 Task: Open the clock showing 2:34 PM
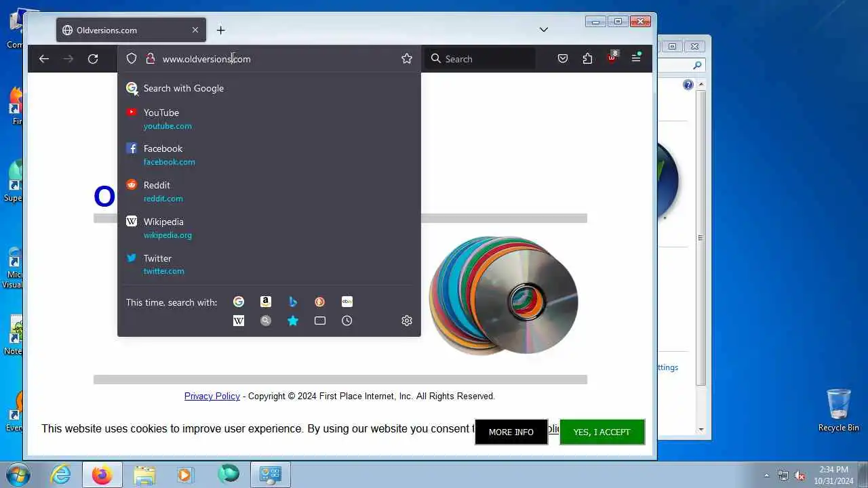point(833,474)
